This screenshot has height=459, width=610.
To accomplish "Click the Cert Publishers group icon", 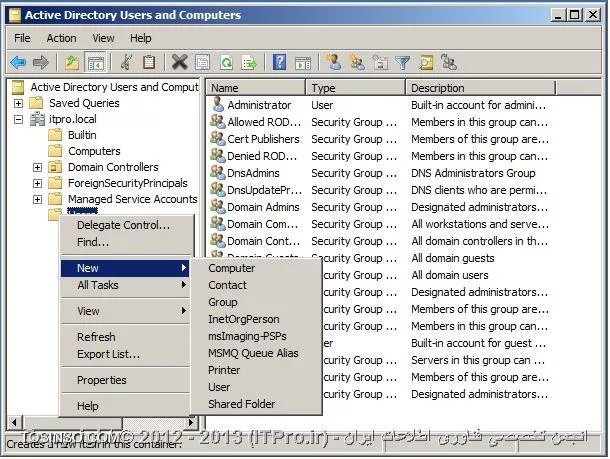I will click(218, 138).
